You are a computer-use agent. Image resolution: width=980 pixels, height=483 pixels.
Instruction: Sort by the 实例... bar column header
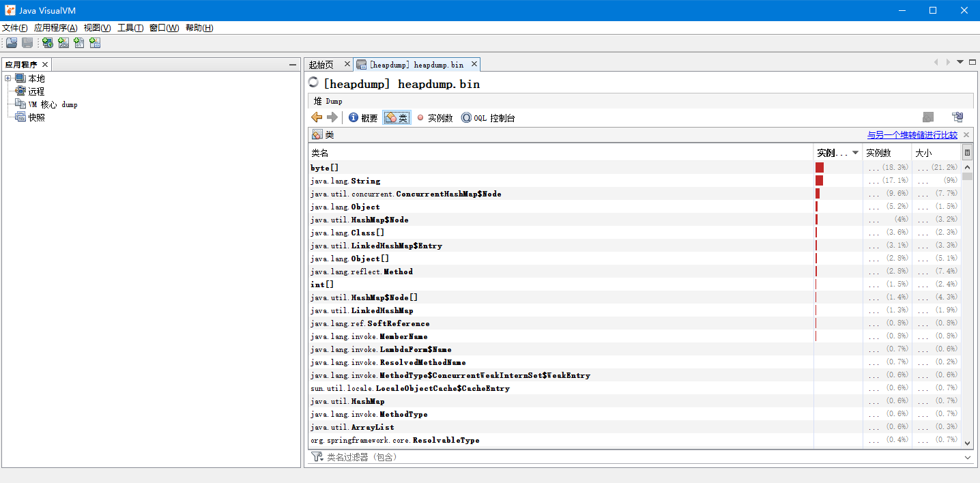(838, 153)
